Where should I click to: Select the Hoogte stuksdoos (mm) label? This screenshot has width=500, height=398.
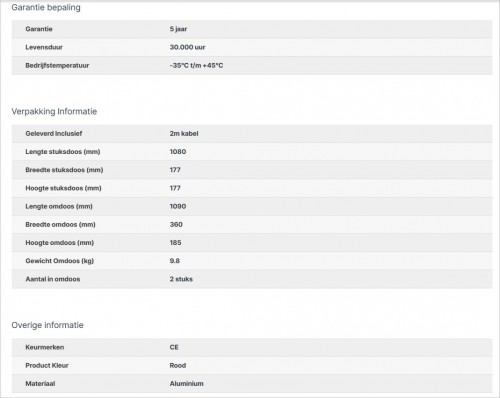(x=63, y=188)
